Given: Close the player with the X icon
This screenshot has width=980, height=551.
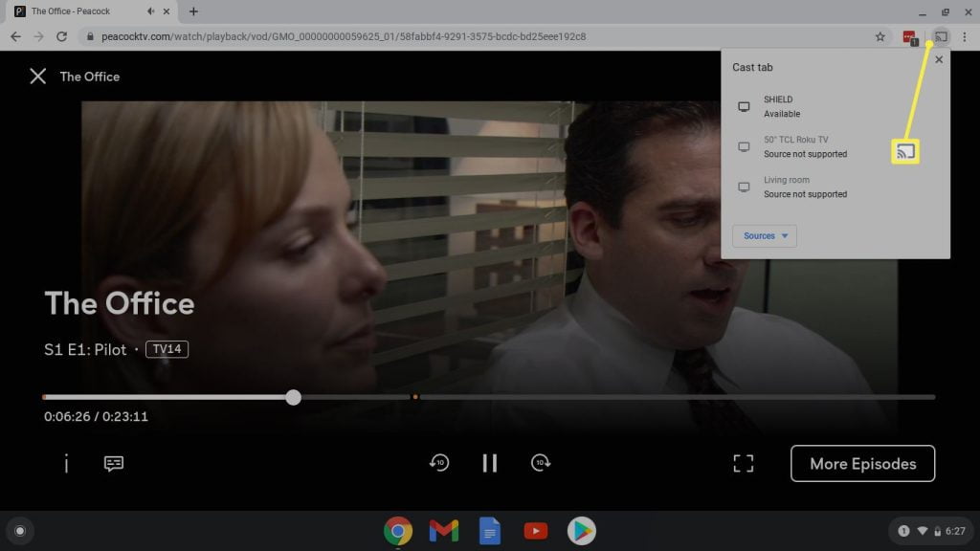Looking at the screenshot, I should (37, 77).
